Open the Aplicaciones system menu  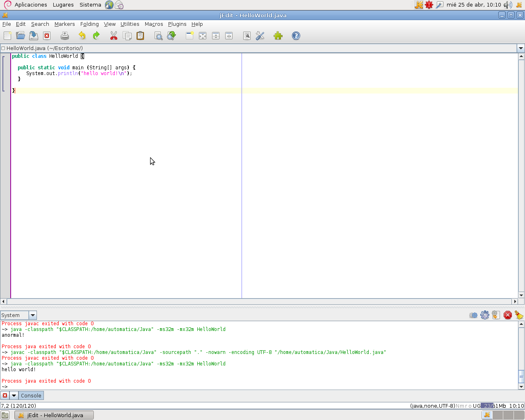[31, 5]
